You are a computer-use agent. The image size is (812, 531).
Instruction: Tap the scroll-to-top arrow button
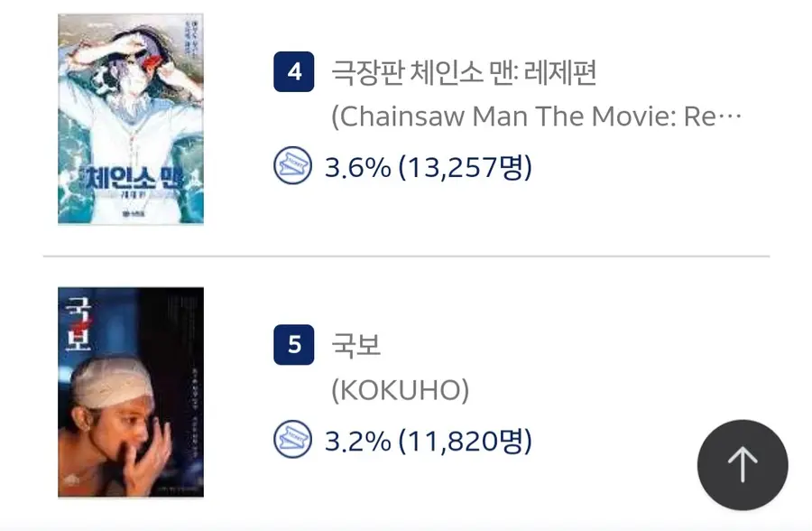coord(742,466)
